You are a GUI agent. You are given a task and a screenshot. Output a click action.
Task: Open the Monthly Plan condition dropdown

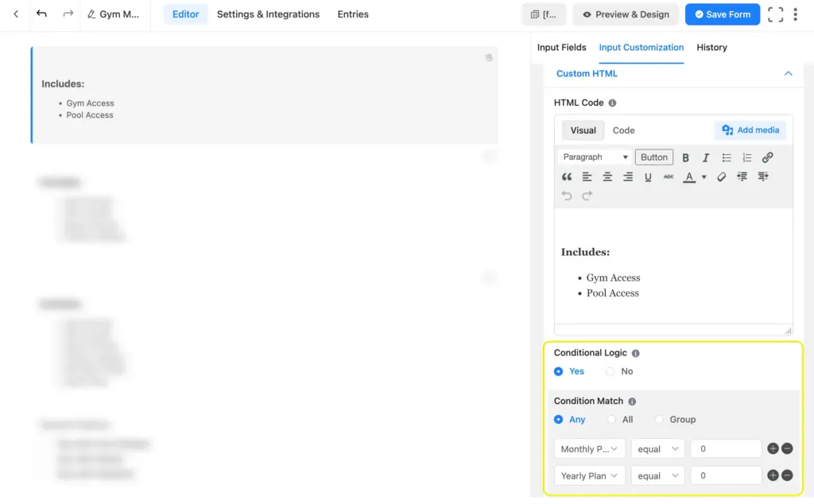(x=589, y=448)
